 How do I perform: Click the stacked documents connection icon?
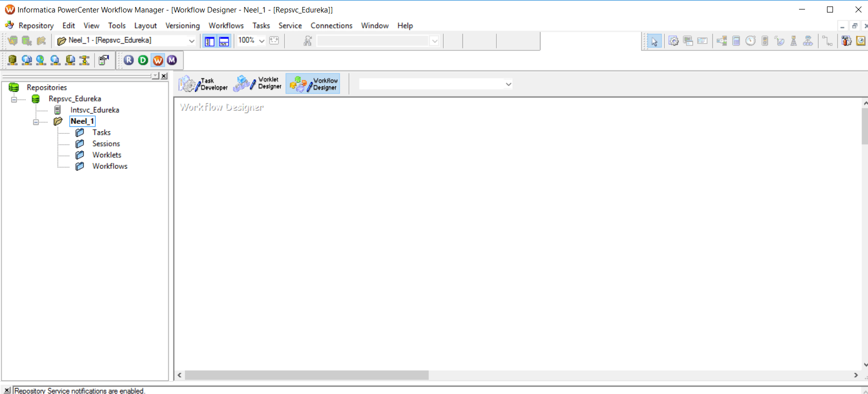coord(70,60)
